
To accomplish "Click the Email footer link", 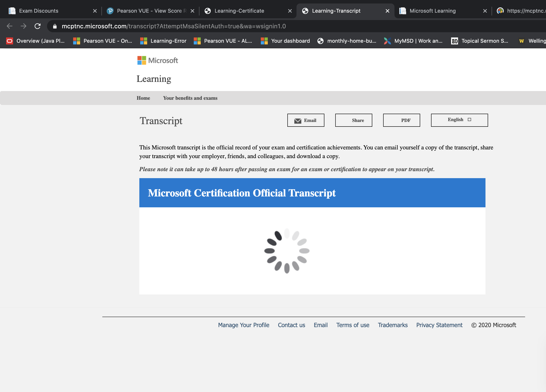I will click(x=320, y=325).
